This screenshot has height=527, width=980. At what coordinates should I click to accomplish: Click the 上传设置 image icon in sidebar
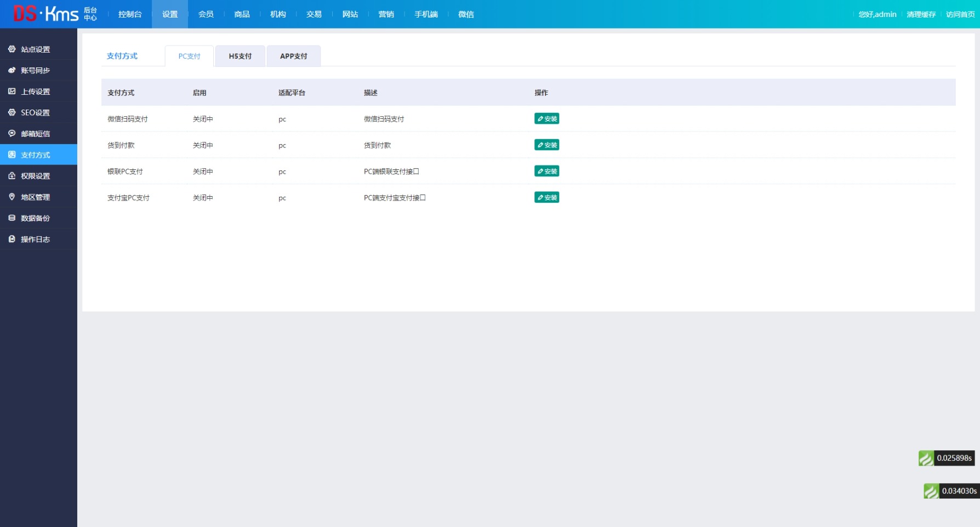12,91
